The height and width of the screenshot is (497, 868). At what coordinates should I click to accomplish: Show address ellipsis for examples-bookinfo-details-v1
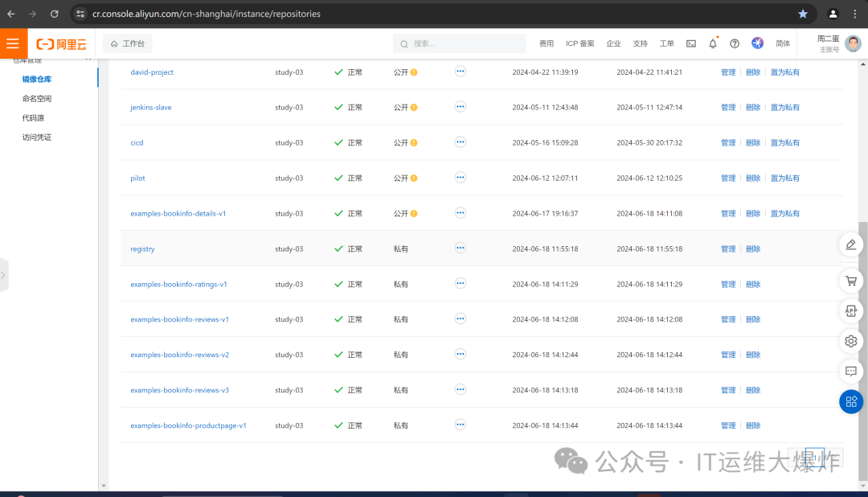click(460, 213)
